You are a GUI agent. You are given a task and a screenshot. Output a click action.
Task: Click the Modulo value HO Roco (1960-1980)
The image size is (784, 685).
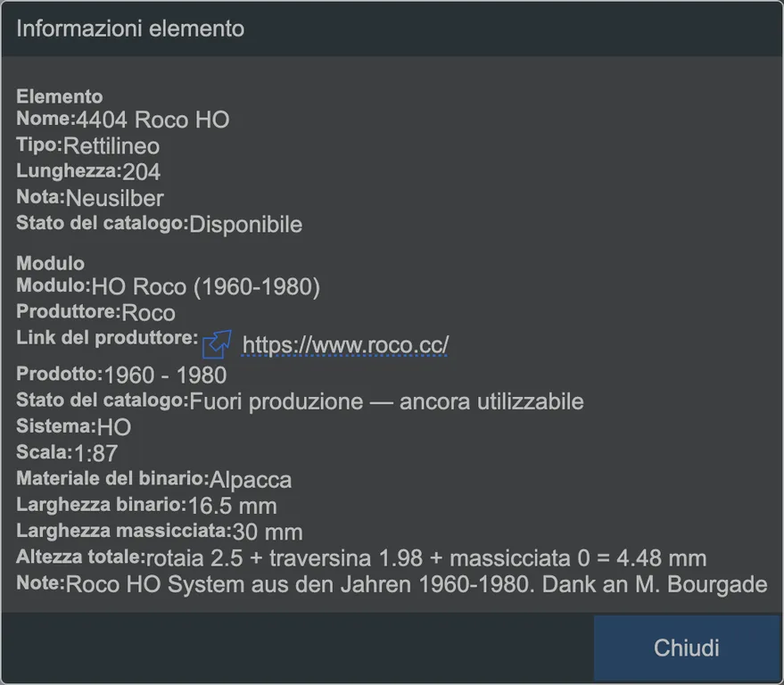click(x=205, y=287)
